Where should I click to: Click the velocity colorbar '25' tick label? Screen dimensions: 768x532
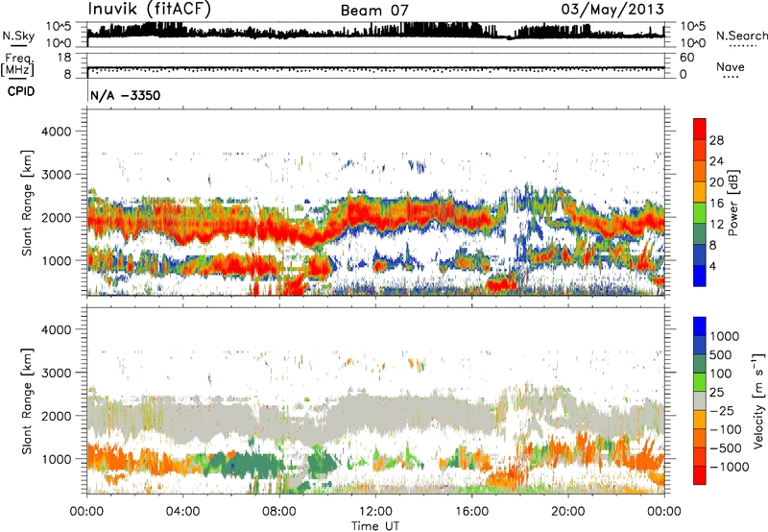click(716, 392)
